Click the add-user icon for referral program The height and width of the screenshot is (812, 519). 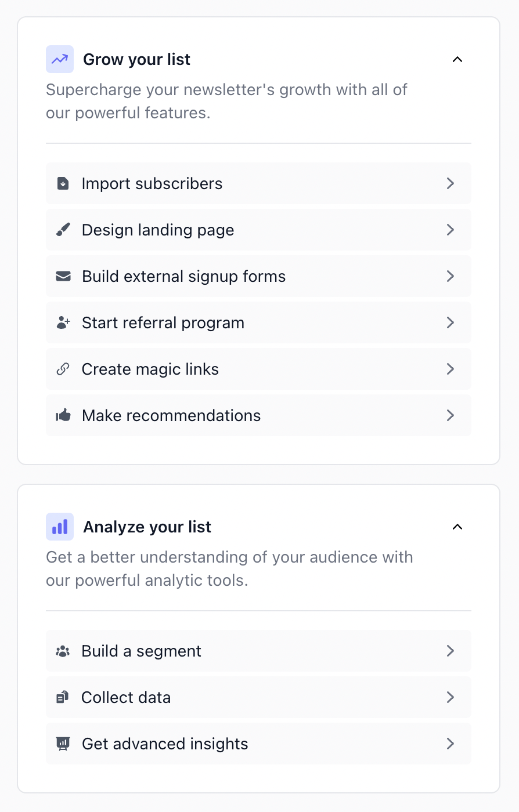pyautogui.click(x=63, y=322)
